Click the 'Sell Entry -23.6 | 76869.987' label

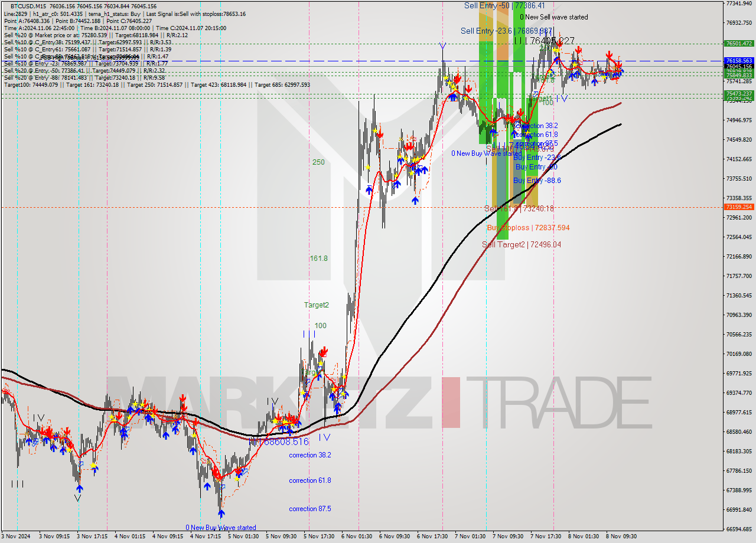(507, 31)
